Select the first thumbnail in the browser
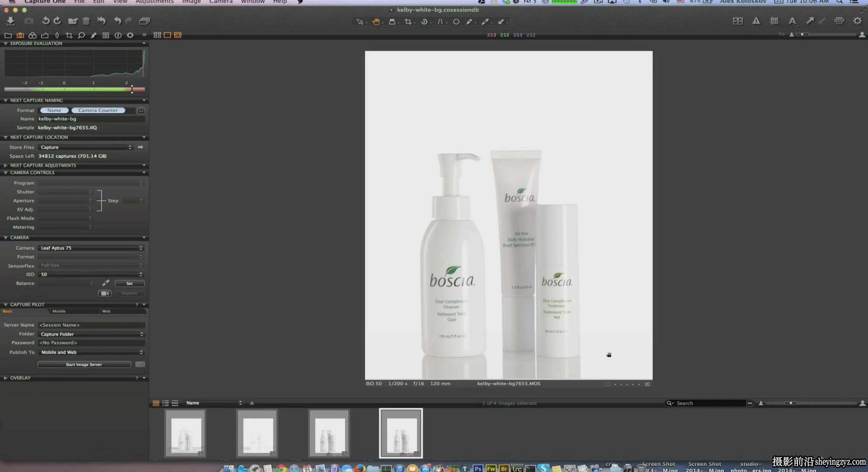The image size is (868, 472). point(185,433)
